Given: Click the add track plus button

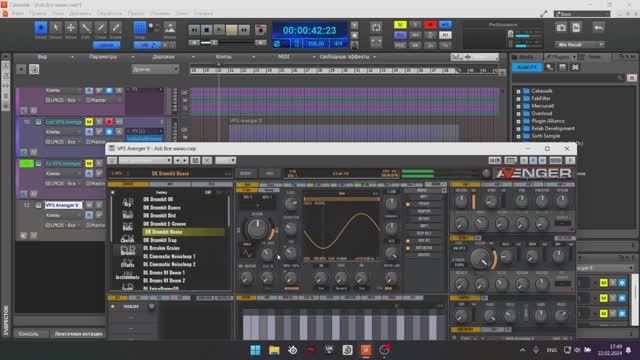Looking at the screenshot, I should coord(21,69).
